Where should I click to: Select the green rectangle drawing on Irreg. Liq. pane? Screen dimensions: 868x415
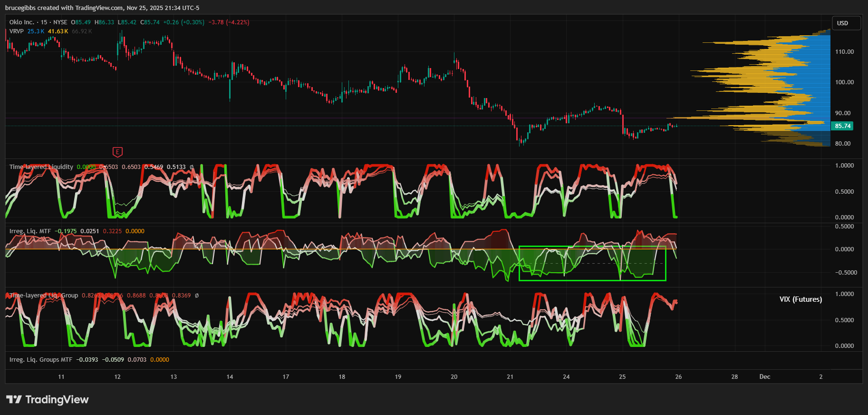[x=592, y=247]
